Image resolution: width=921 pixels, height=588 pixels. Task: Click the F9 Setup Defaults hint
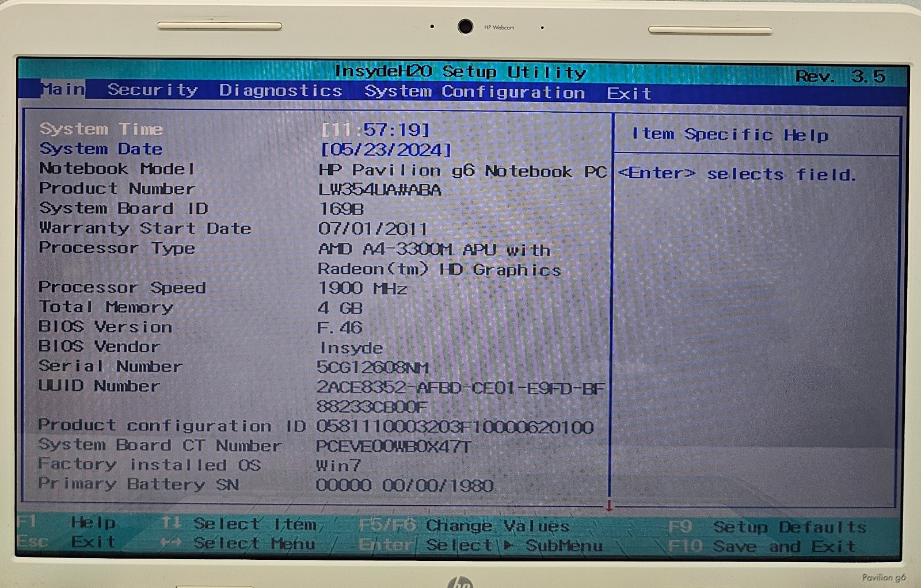[x=768, y=527]
